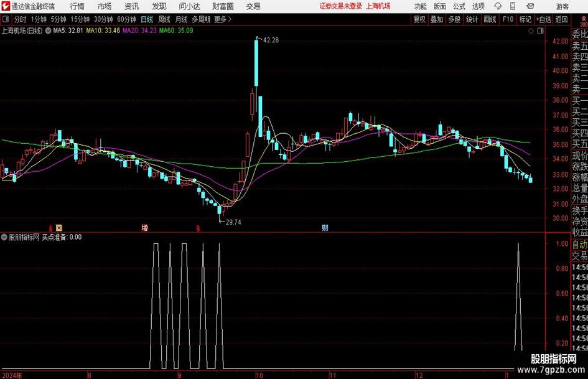Open the F10 company info button
588x379 pixels.
click(508, 19)
